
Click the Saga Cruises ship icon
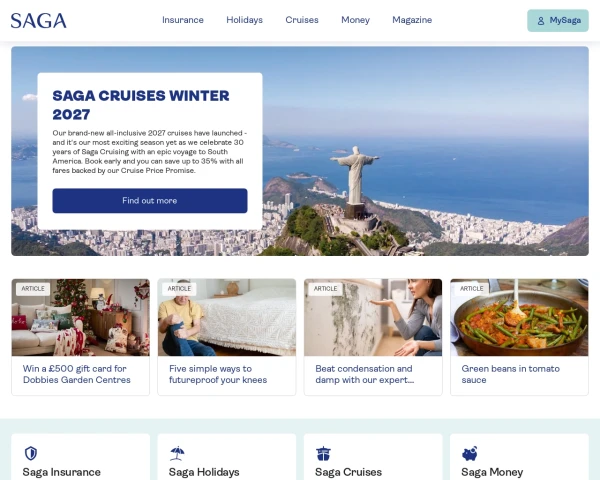click(x=323, y=454)
